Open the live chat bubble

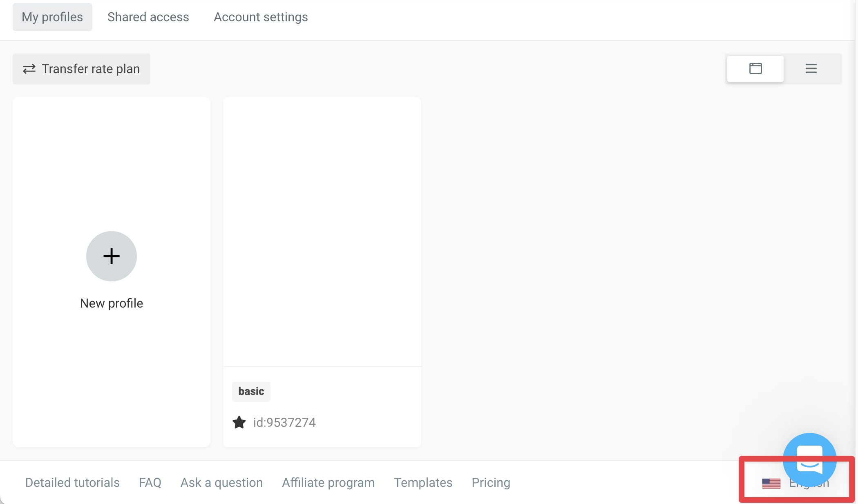[809, 459]
